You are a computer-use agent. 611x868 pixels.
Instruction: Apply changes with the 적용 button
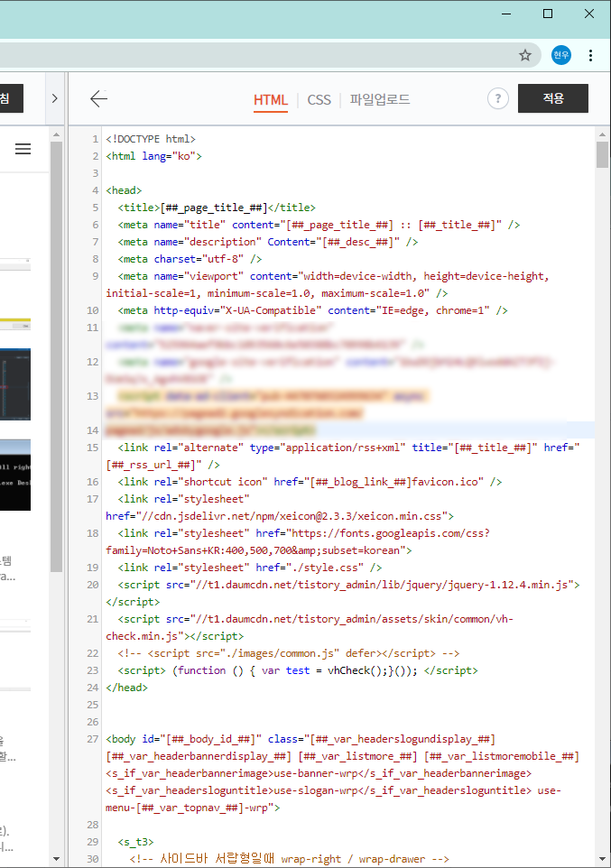point(553,98)
